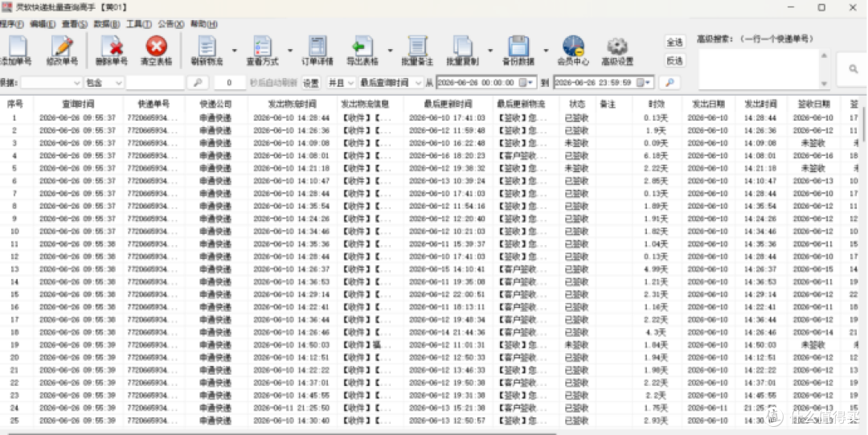Click the 4.99天 cell in row 13
868x435 pixels.
click(656, 269)
